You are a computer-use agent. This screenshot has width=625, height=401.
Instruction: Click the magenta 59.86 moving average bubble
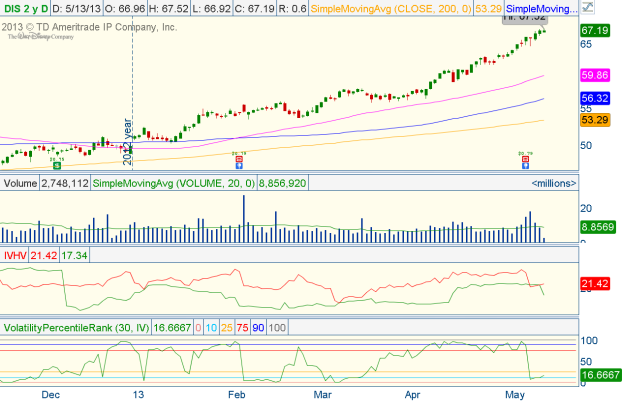pyautogui.click(x=595, y=74)
